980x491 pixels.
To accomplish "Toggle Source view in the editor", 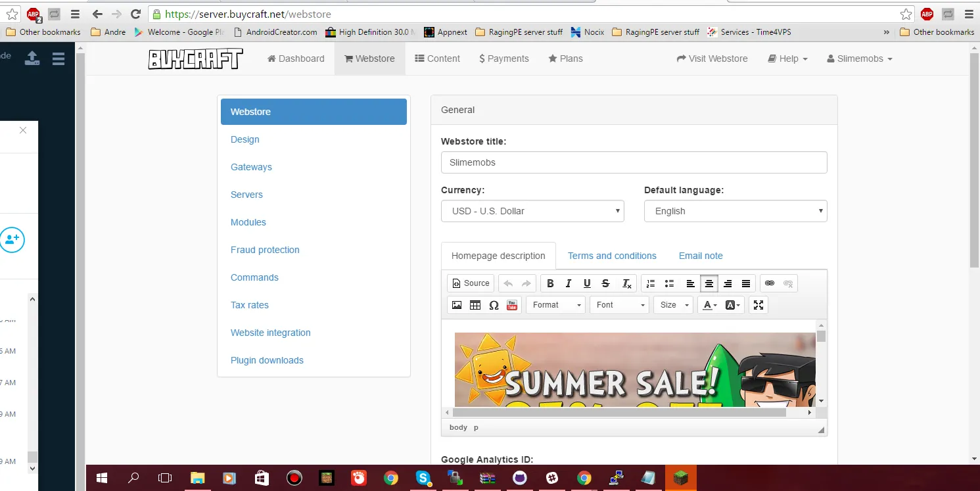I will 471,283.
